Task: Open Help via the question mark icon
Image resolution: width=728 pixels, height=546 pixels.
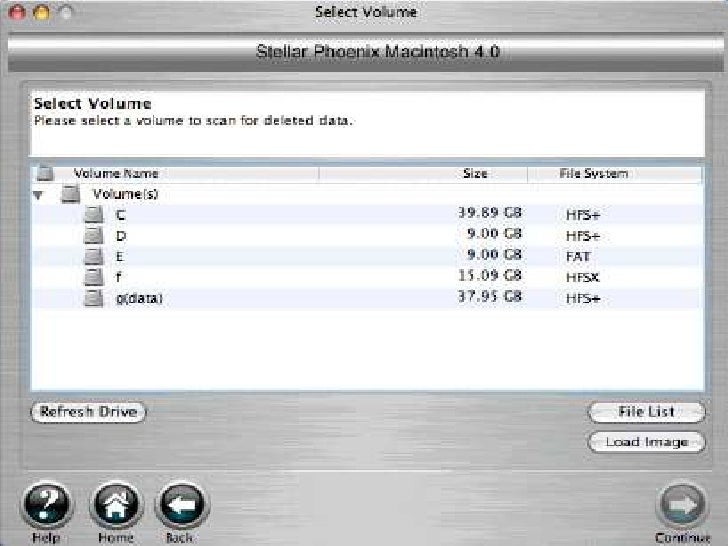Action: [x=47, y=504]
